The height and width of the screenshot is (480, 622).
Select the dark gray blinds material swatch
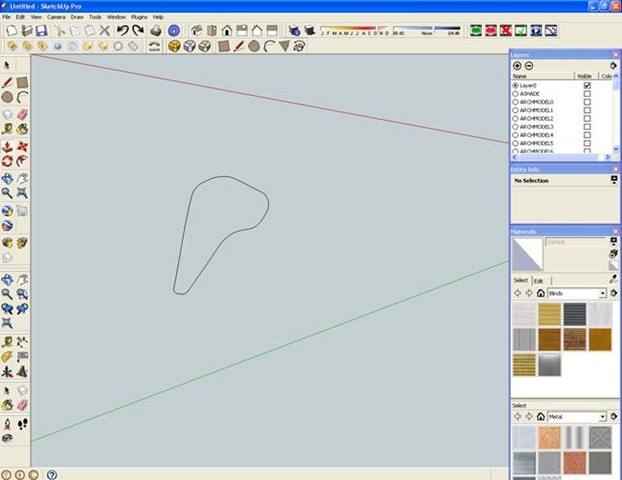pyautogui.click(x=574, y=314)
